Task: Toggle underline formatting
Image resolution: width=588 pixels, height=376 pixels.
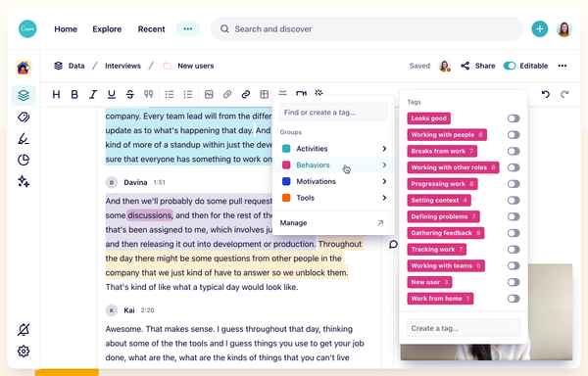Action: coord(112,94)
